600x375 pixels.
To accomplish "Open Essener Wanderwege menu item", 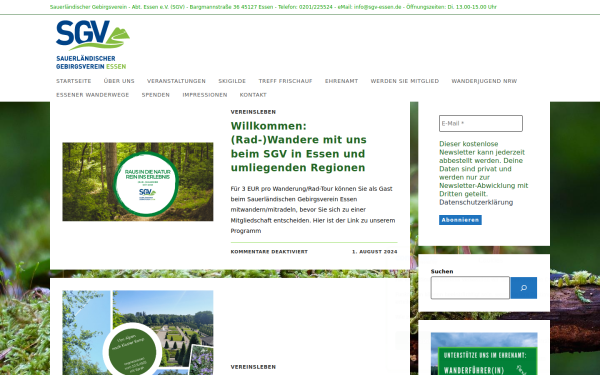I will pyautogui.click(x=93, y=95).
